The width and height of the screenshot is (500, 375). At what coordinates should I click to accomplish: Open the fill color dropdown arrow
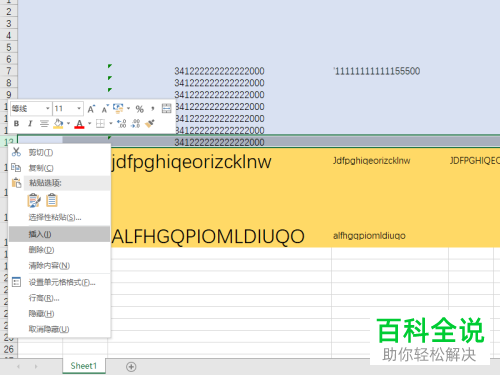pyautogui.click(x=68, y=124)
